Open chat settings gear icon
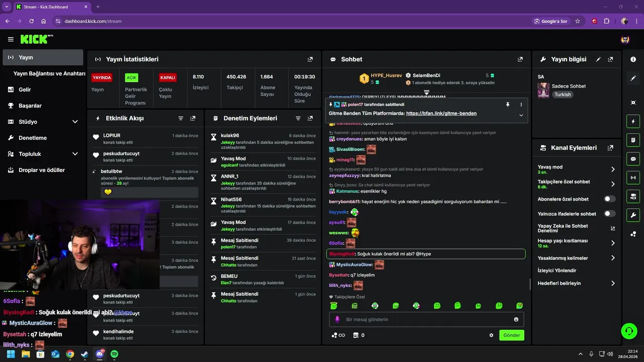The height and width of the screenshot is (362, 644). pyautogui.click(x=492, y=335)
